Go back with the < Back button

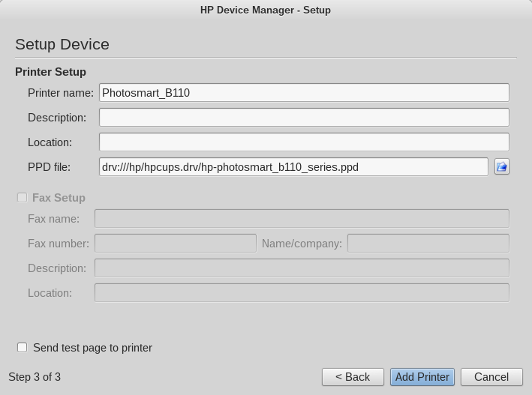(353, 377)
